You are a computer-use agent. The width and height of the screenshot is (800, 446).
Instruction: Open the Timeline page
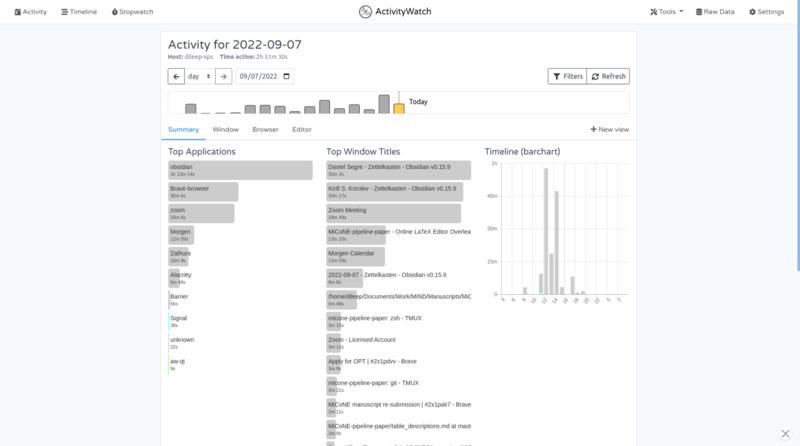coord(79,12)
